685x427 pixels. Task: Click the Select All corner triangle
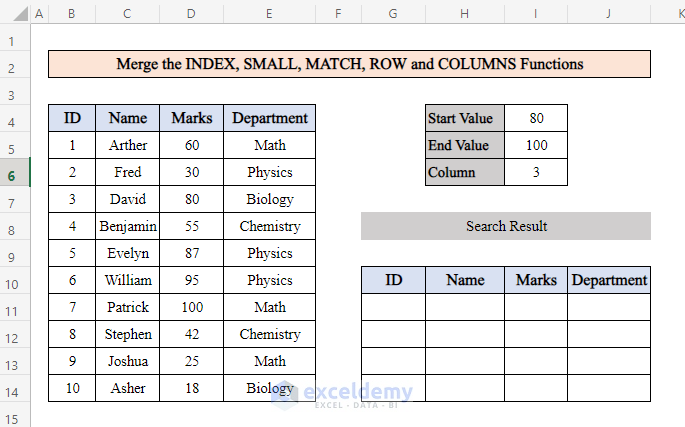[x=15, y=13]
